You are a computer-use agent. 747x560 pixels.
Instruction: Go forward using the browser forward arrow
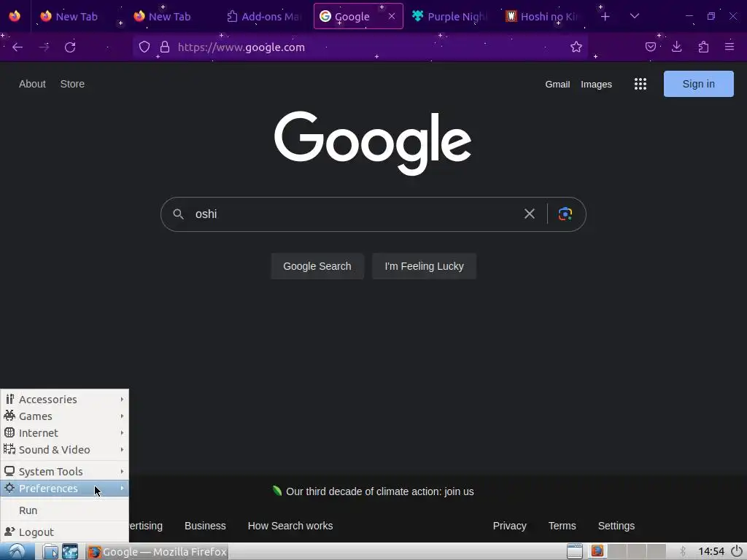click(44, 47)
